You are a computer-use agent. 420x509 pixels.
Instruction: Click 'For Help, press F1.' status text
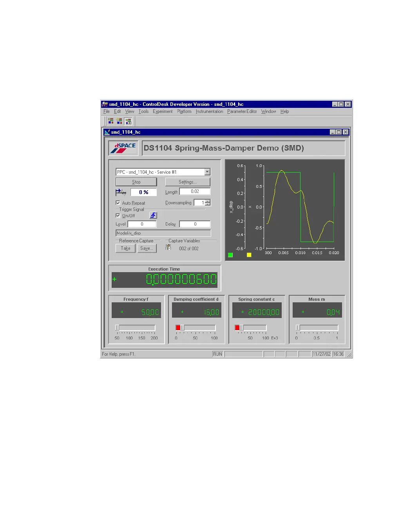(x=118, y=354)
